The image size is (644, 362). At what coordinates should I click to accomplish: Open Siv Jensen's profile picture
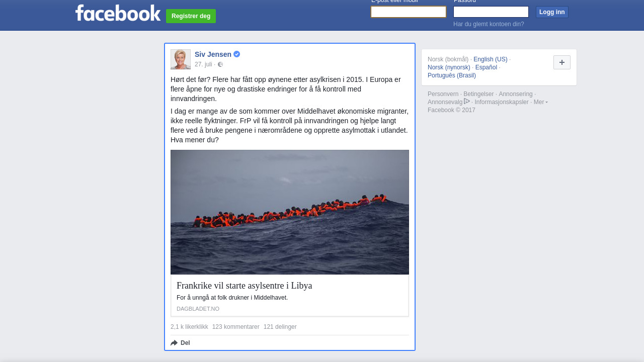[181, 59]
